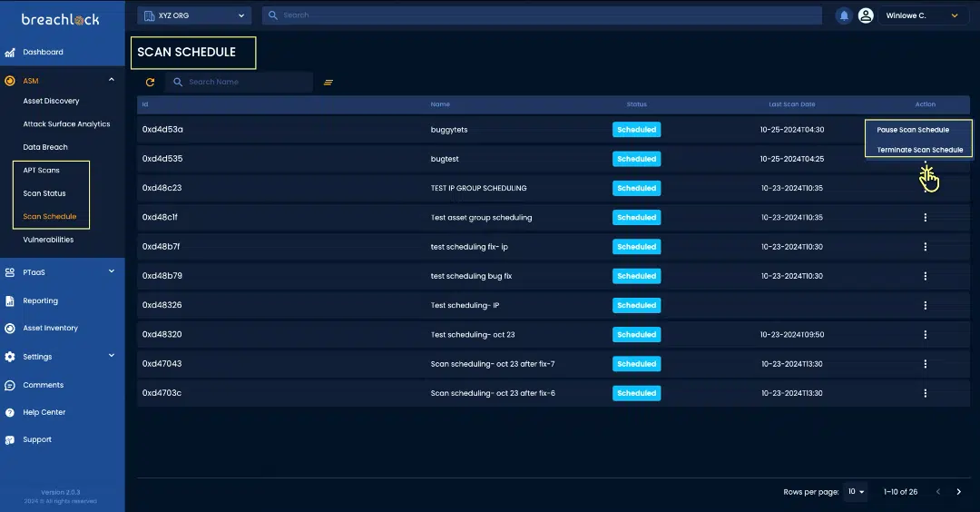Select Pause Scan Schedule option
Viewport: 980px width, 512px height.
click(x=913, y=130)
